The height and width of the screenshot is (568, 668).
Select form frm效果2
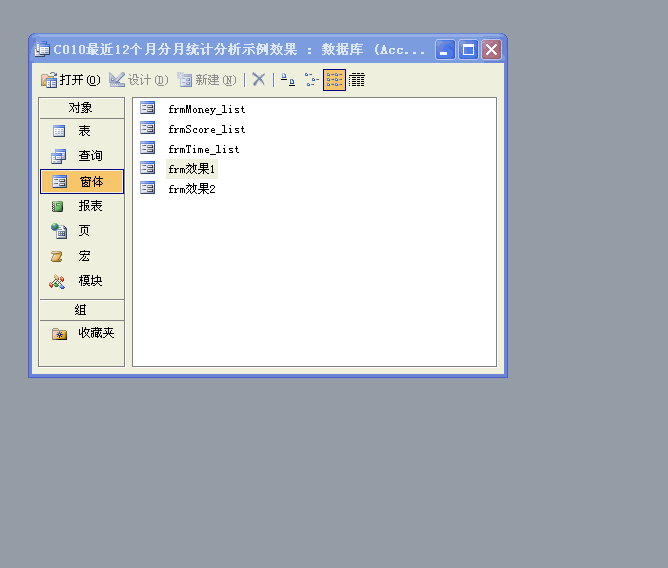click(192, 189)
